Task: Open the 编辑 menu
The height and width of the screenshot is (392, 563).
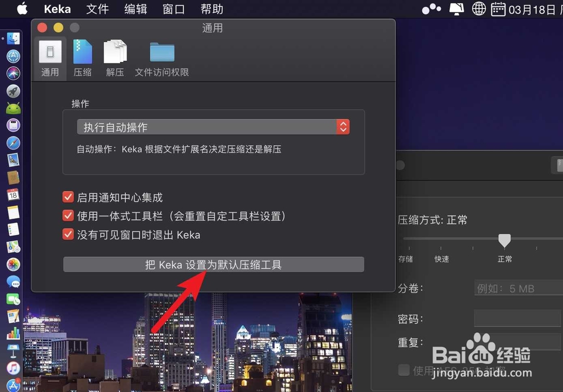Action: [x=136, y=8]
